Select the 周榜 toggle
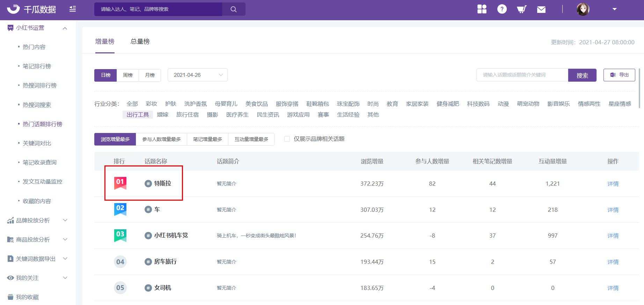This screenshot has width=644, height=305. coord(128,75)
